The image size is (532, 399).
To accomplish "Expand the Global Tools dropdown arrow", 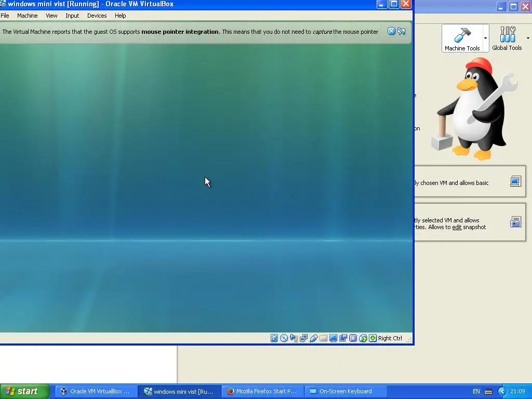I will point(528,38).
